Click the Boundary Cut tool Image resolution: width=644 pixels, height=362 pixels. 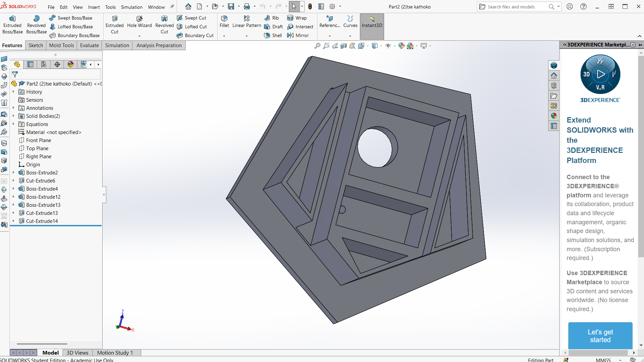coord(195,35)
